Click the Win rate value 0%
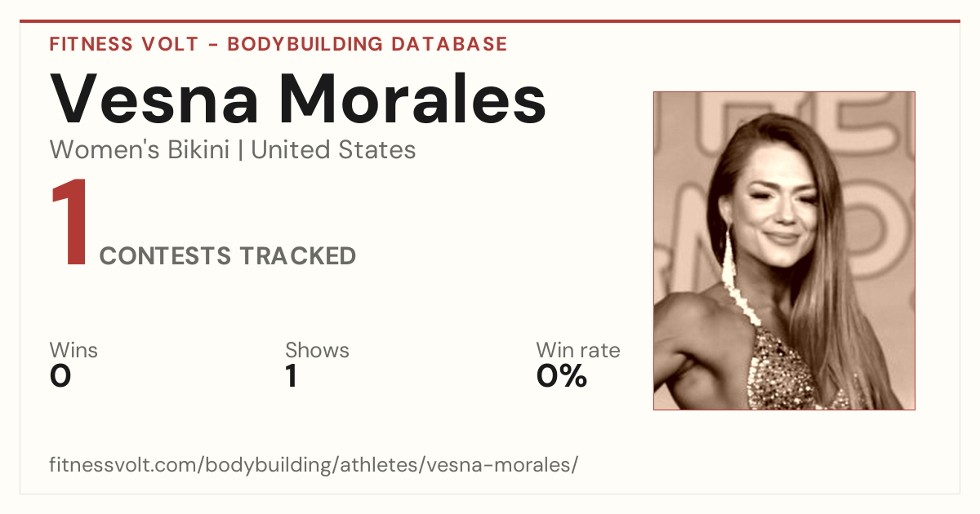The width and height of the screenshot is (980, 514). (562, 376)
